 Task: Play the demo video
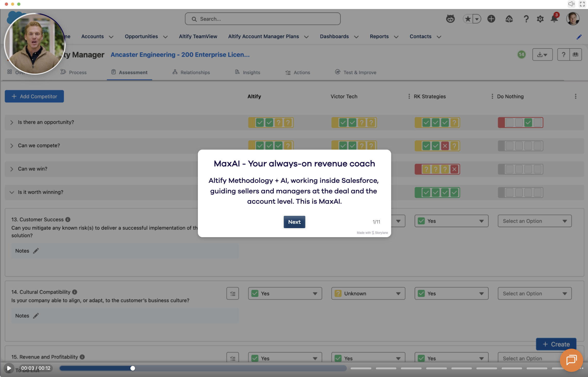click(x=9, y=368)
